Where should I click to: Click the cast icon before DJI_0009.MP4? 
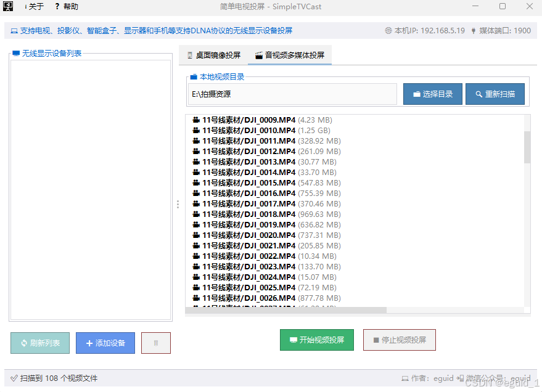[195, 120]
